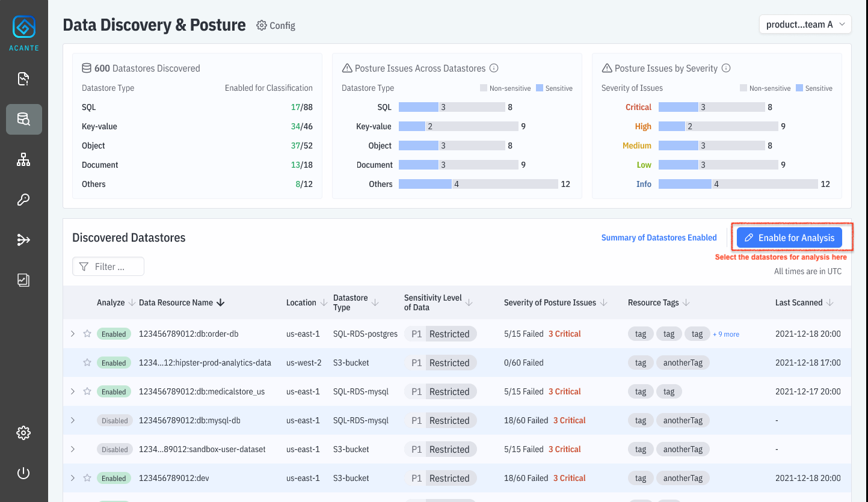Expand the order-db row
Image resolution: width=868 pixels, height=502 pixels.
tap(73, 334)
